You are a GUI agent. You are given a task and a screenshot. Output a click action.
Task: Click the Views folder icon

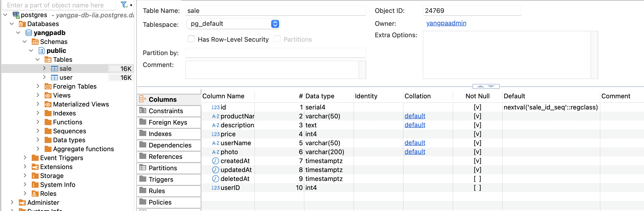[48, 95]
